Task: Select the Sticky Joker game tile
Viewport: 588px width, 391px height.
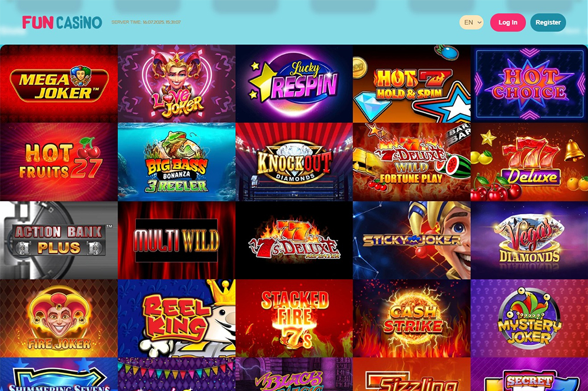Action: (412, 240)
